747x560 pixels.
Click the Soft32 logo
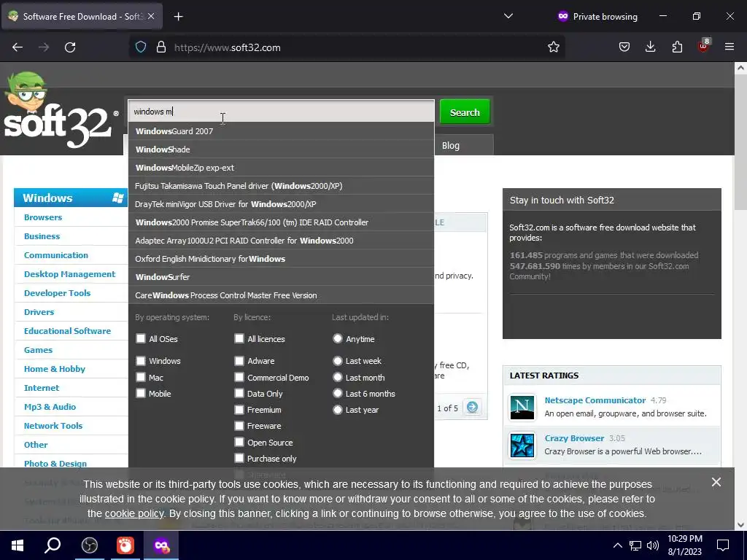tap(61, 111)
